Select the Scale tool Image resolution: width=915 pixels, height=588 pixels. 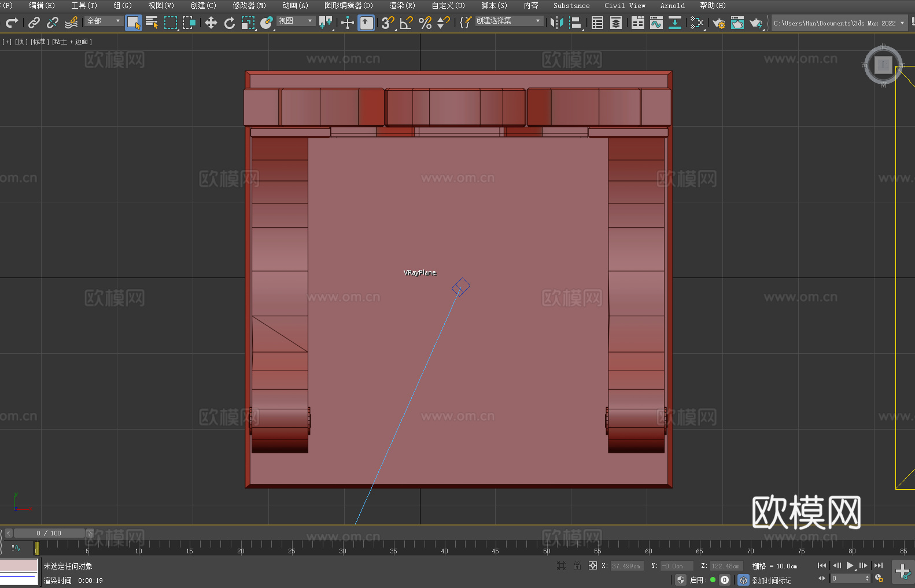point(248,23)
